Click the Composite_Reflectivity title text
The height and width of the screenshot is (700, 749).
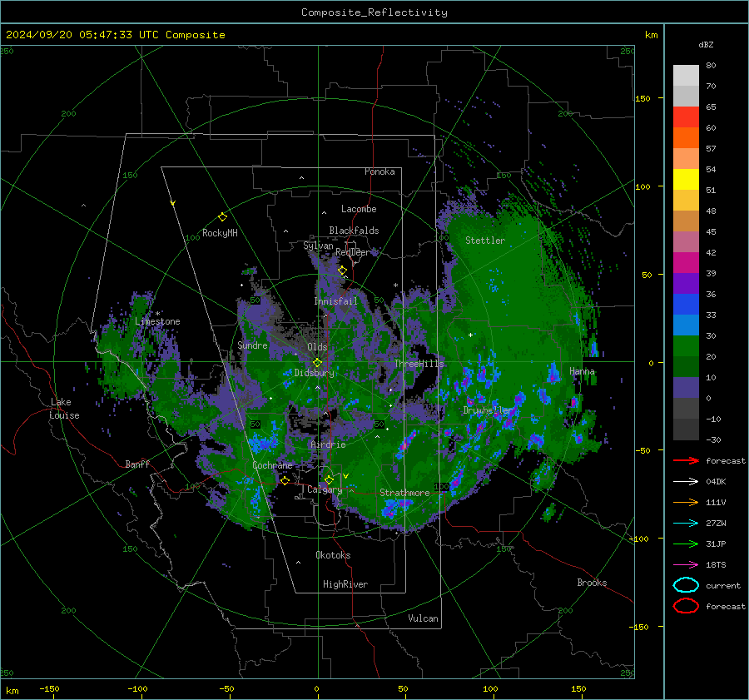tap(374, 12)
